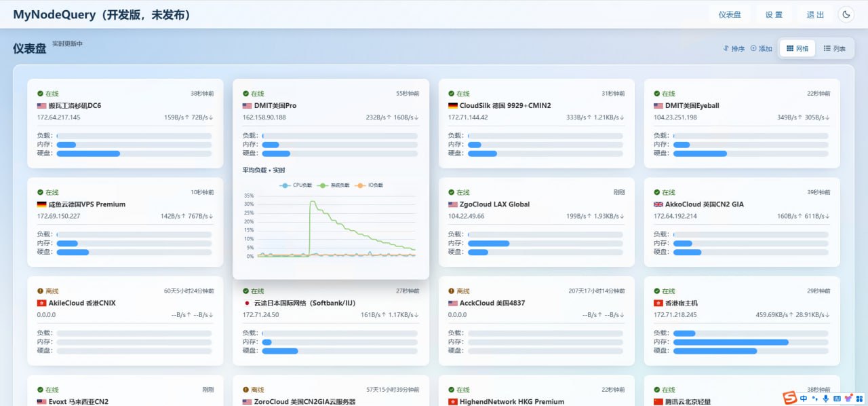Click the IP address 172.64.217.145

pyautogui.click(x=59, y=117)
